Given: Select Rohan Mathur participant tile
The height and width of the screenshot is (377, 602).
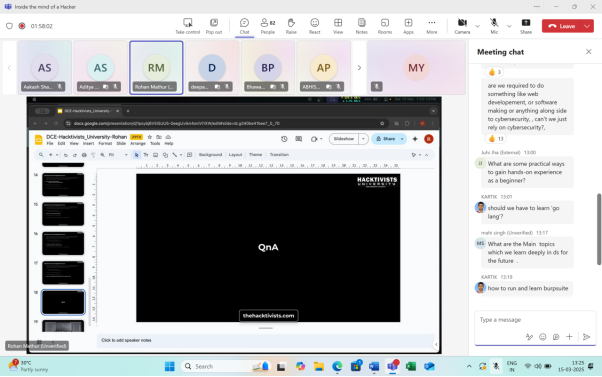Looking at the screenshot, I should tap(156, 67).
